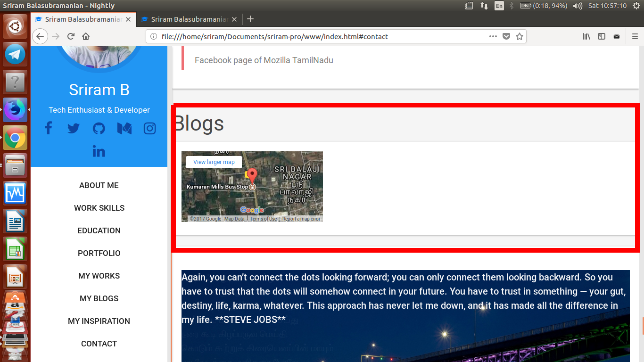Click the Twitter bird icon
Screen dimensions: 644x362
[x=74, y=128]
